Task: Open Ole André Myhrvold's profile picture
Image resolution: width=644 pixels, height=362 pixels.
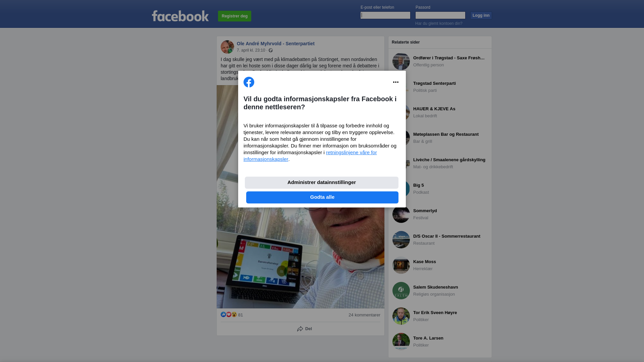Action: click(227, 47)
